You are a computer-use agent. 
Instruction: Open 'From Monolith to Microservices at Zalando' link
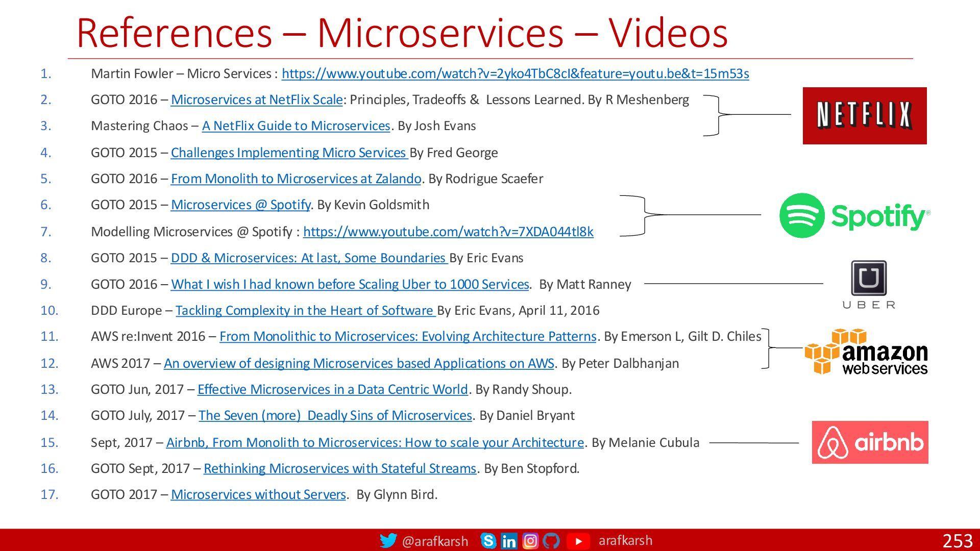pos(296,179)
